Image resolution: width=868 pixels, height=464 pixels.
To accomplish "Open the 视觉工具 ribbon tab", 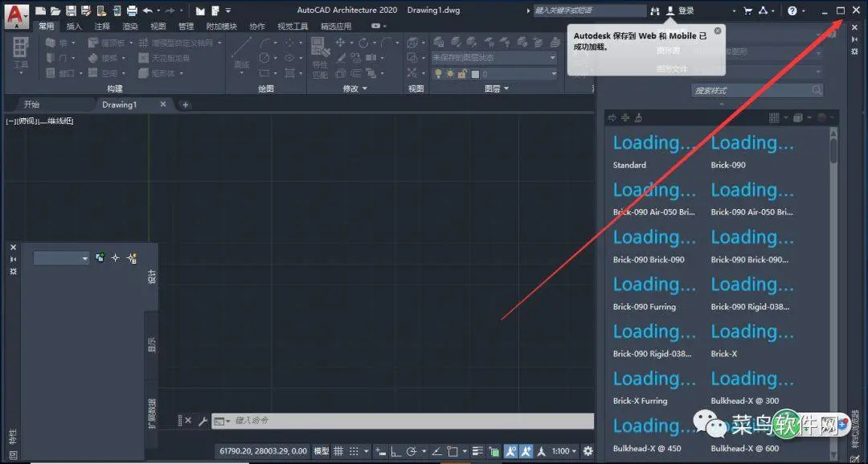I will pos(293,26).
